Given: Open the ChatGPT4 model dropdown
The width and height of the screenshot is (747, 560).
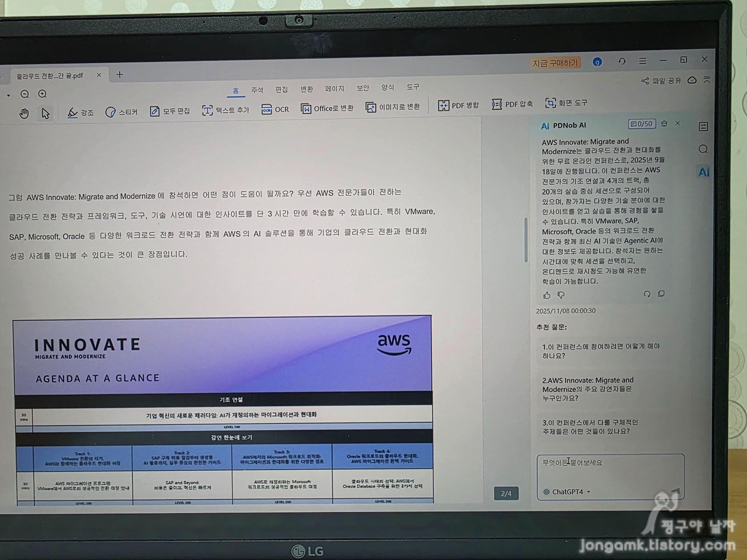Looking at the screenshot, I should (x=567, y=492).
